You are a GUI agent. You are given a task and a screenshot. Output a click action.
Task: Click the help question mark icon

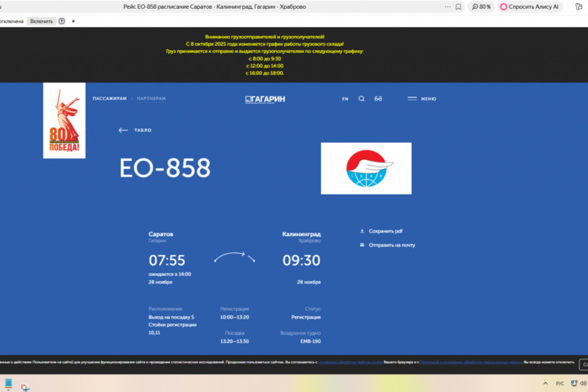(x=62, y=21)
